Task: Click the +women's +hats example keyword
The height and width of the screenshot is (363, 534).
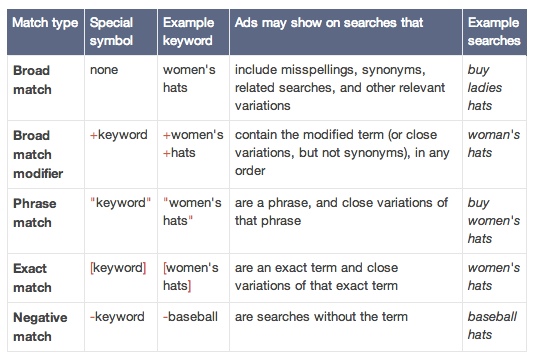Action: 193,144
